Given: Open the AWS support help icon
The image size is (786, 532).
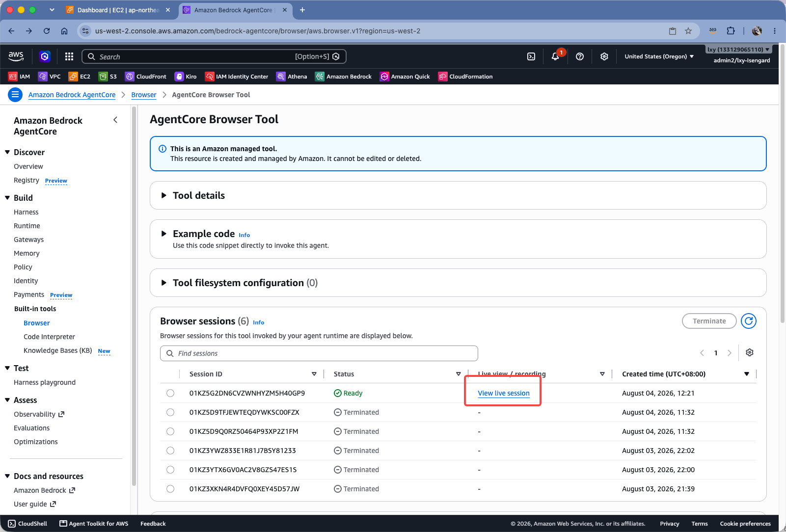Looking at the screenshot, I should 580,56.
